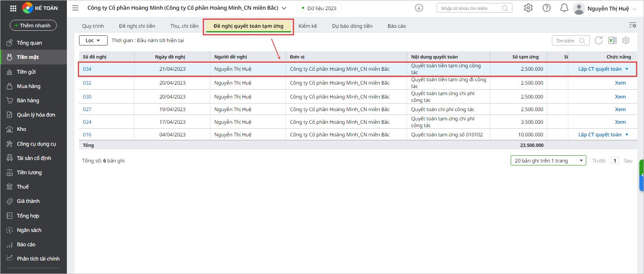This screenshot has height=274, width=644.
Task: Open dropdown arrow beside Lập CT quyết toán for 016
Action: [627, 135]
